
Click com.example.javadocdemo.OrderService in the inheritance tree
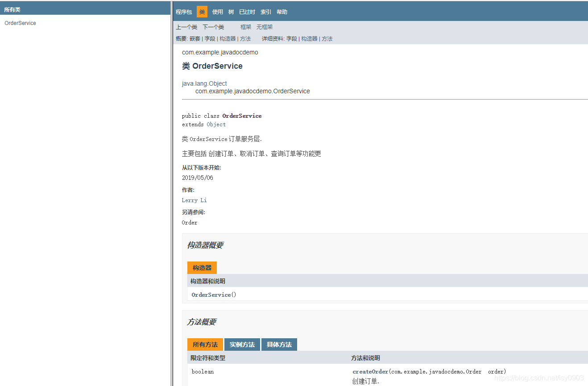pos(253,91)
